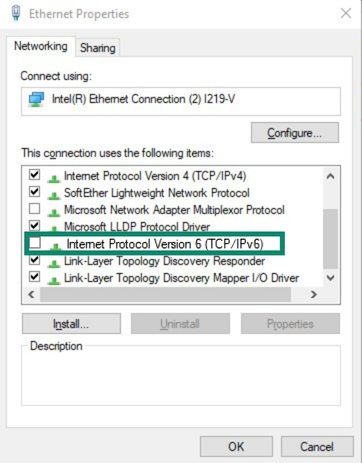Select the Internet Protocol Version 4 (TCP/IPv4) row text
This screenshot has height=463, width=362.
point(155,176)
